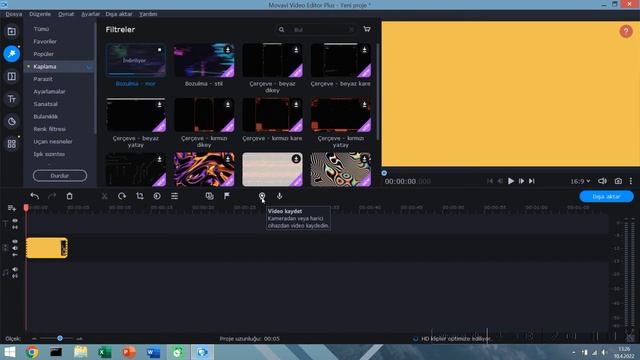Screen dimensions: 640x360
Task: Mute the video track audio
Action: click(x=15, y=248)
